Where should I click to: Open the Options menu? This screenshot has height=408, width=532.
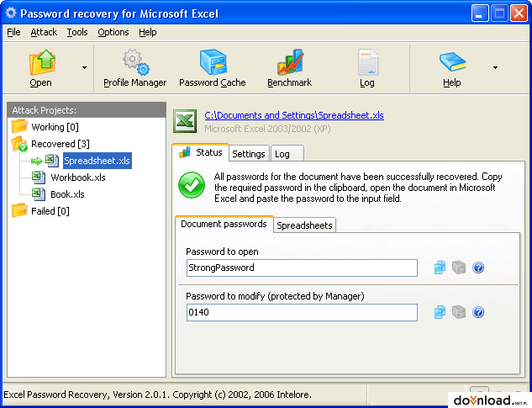pyautogui.click(x=113, y=32)
